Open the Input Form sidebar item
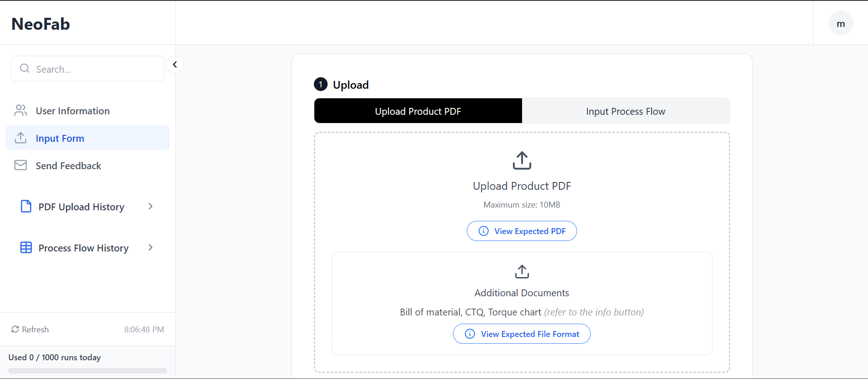 tap(60, 138)
